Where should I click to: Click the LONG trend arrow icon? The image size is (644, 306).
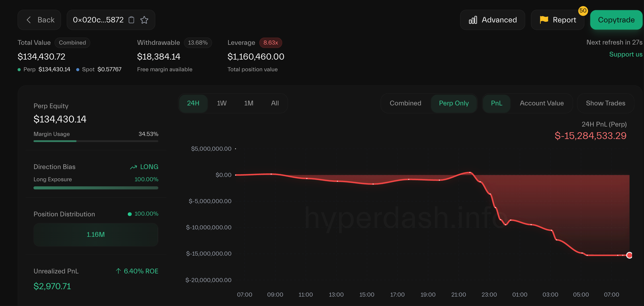pyautogui.click(x=134, y=167)
